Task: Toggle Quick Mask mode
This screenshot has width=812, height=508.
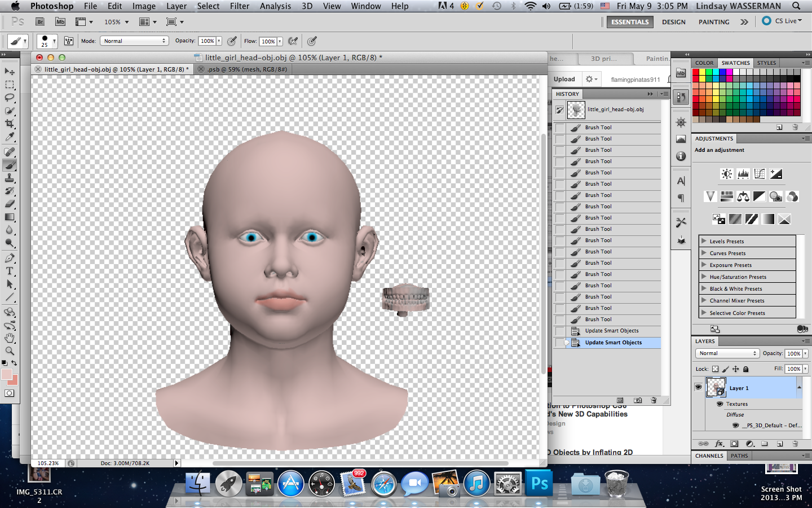Action: click(x=10, y=393)
